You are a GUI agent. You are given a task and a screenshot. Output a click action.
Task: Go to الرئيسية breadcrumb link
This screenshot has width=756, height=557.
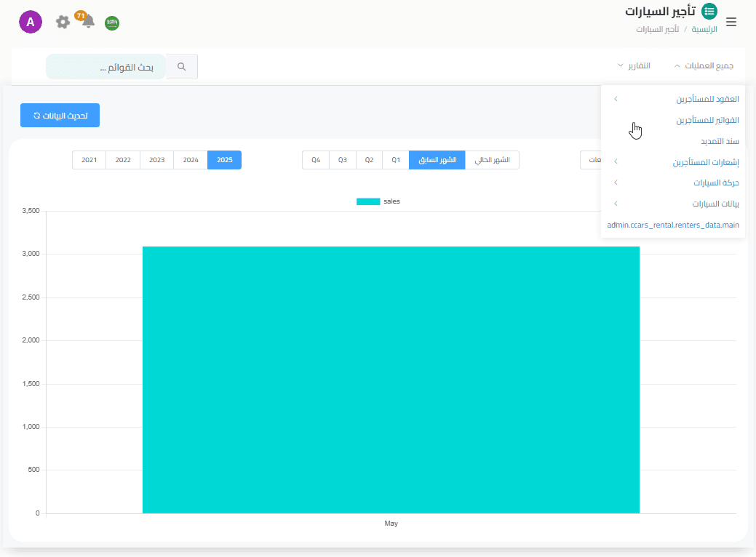[x=704, y=30]
